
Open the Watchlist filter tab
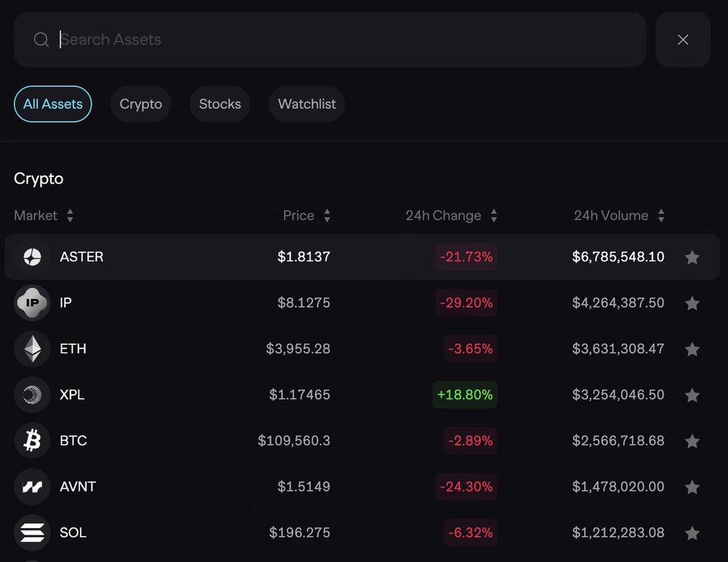coord(306,104)
